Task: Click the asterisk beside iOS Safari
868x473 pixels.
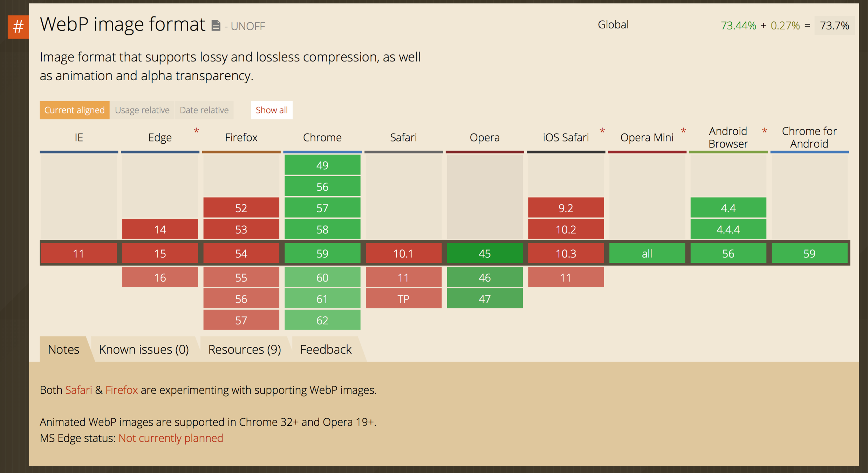Action: 602,131
